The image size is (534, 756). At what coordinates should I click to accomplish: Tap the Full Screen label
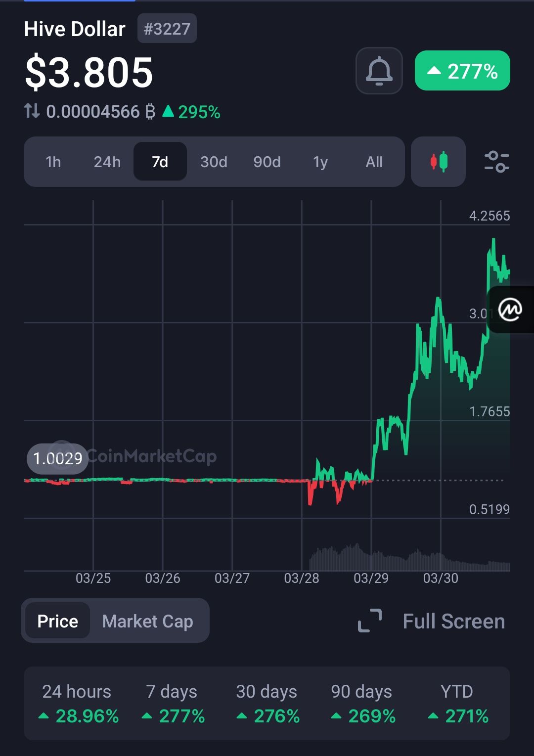[453, 621]
